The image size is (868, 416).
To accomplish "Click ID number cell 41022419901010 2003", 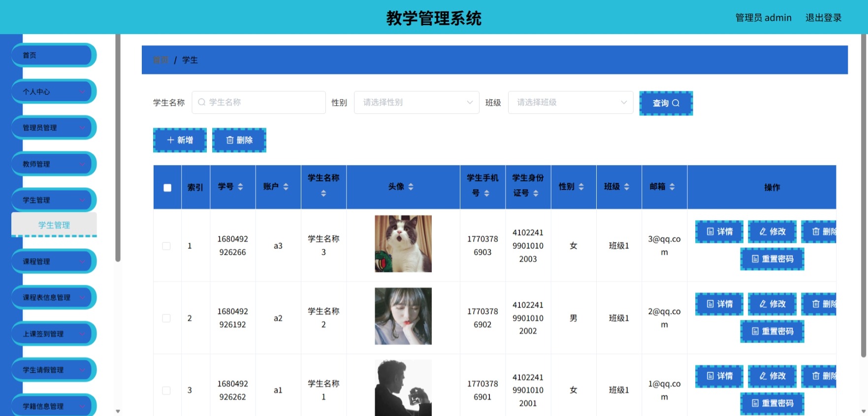I will (528, 245).
